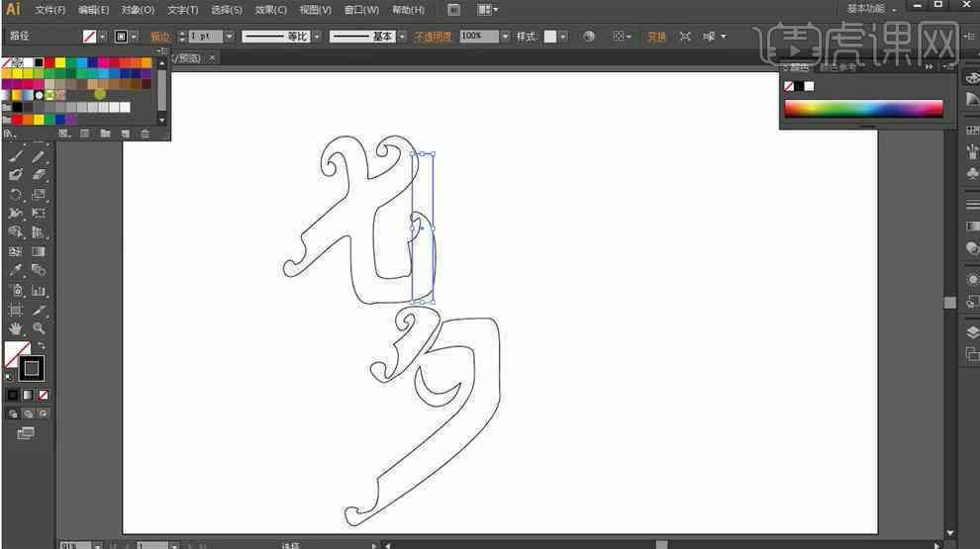Apply Gradient mode in toolbox
Viewport: 980px width, 549px height.
(28, 395)
